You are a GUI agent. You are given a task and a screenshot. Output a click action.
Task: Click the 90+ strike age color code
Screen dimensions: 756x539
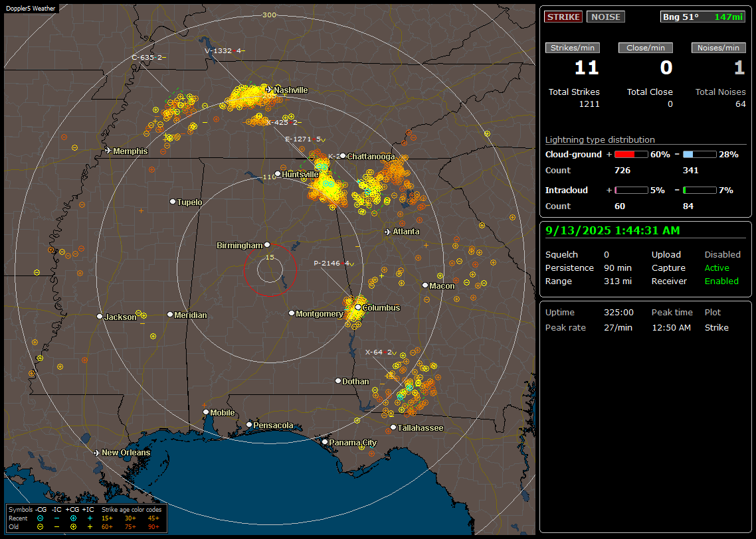(x=154, y=527)
